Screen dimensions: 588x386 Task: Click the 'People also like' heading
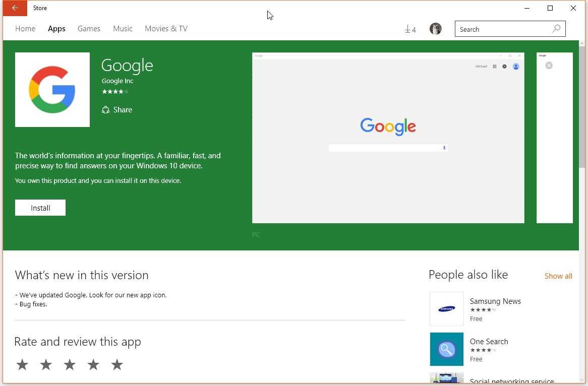(468, 275)
